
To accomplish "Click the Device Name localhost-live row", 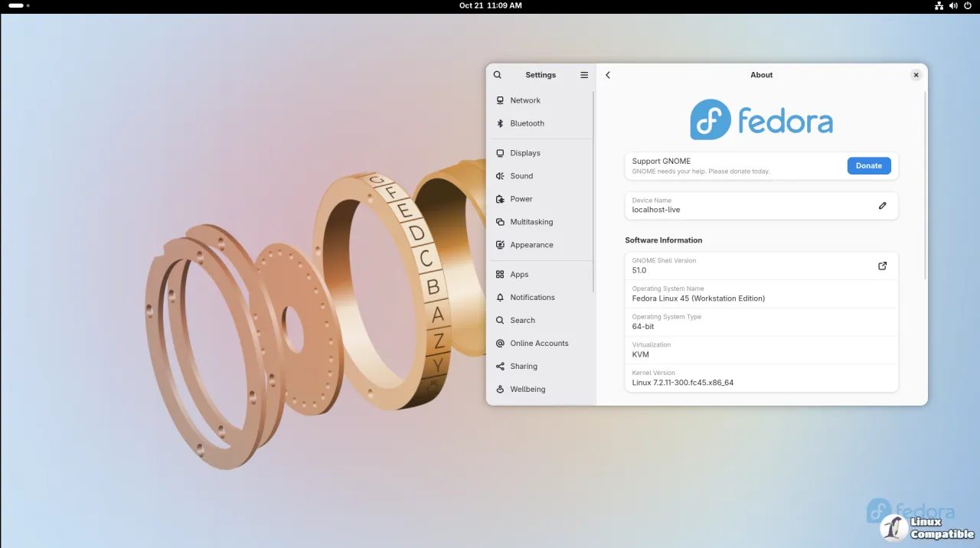I will click(762, 205).
